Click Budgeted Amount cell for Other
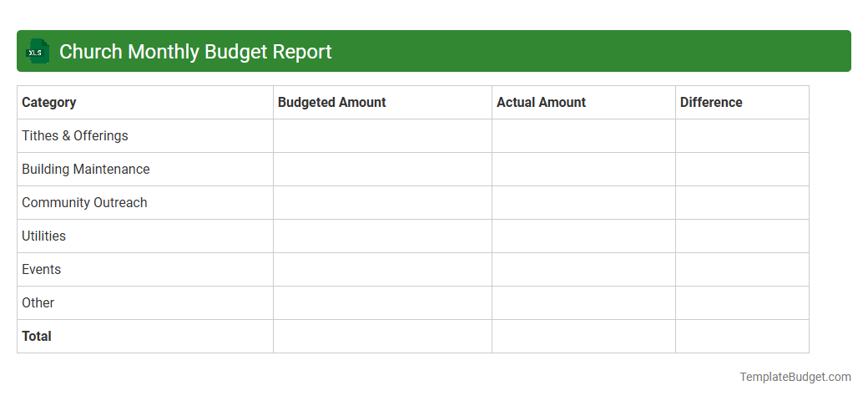 382,303
